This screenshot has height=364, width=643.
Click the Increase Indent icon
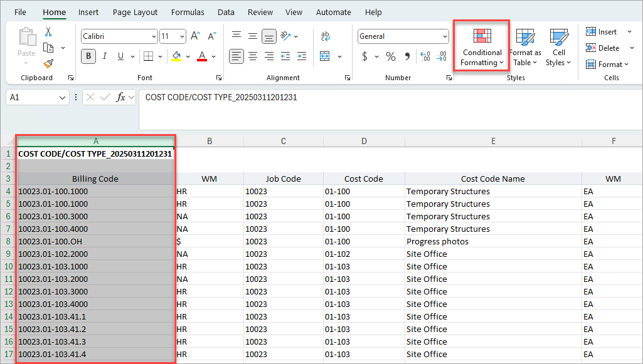pyautogui.click(x=302, y=56)
